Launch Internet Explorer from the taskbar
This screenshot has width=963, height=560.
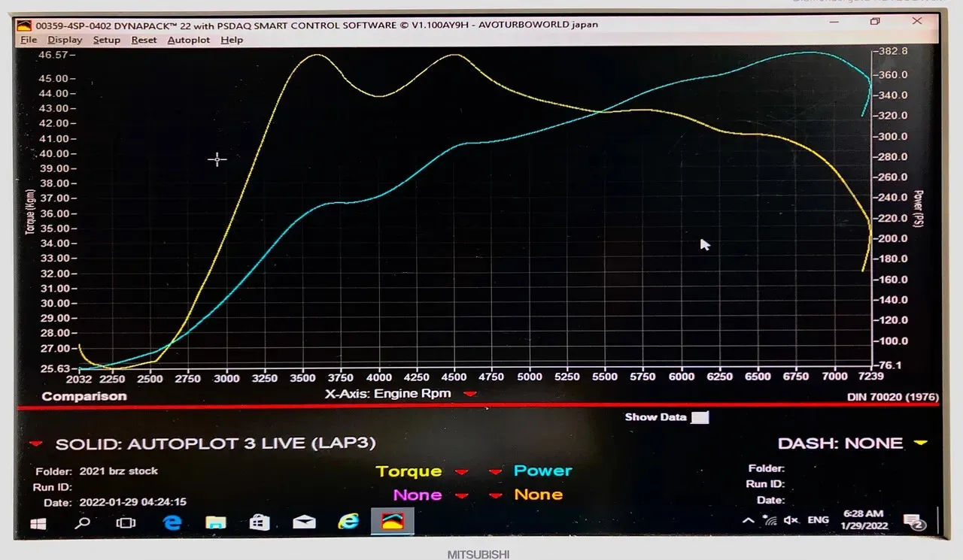pyautogui.click(x=348, y=522)
